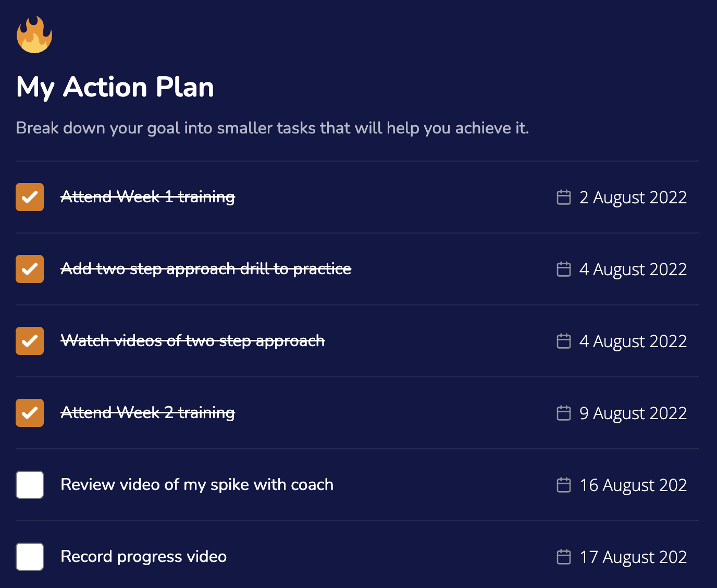
Task: Check Review video of my spike checkbox
Action: coord(30,485)
